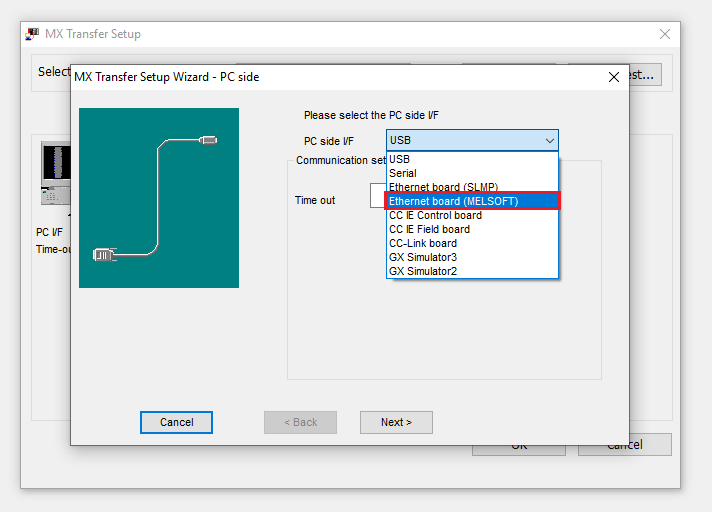Screen dimensions: 712x512
Task: Pick GX Simulator3 from the list
Action: point(472,257)
